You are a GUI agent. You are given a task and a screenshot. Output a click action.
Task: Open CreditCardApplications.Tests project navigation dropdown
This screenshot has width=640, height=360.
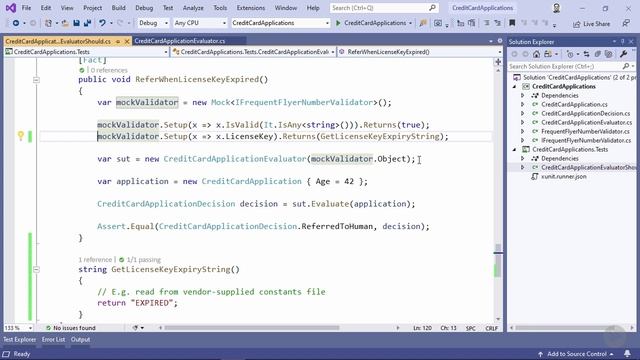coord(87,52)
